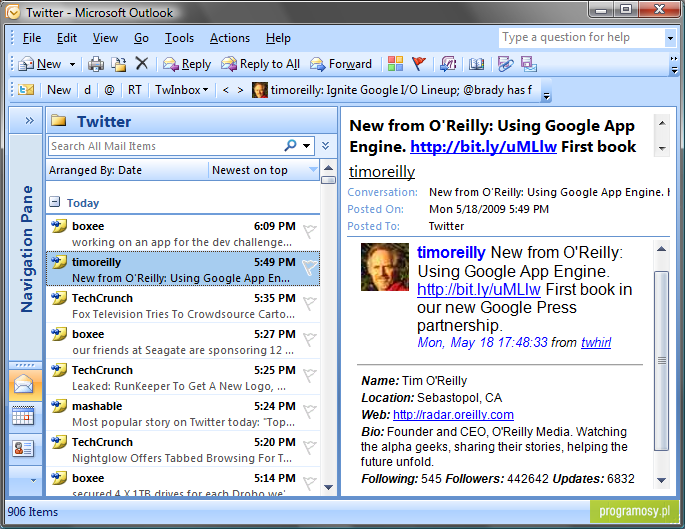The image size is (685, 529).
Task: Click in the Search All Mail Items field
Action: coord(166,146)
